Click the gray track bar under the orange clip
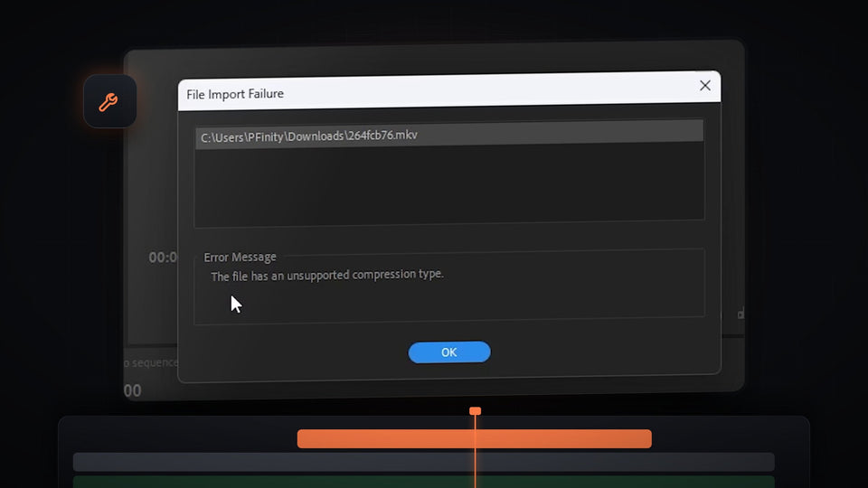Image resolution: width=868 pixels, height=488 pixels. pyautogui.click(x=423, y=462)
